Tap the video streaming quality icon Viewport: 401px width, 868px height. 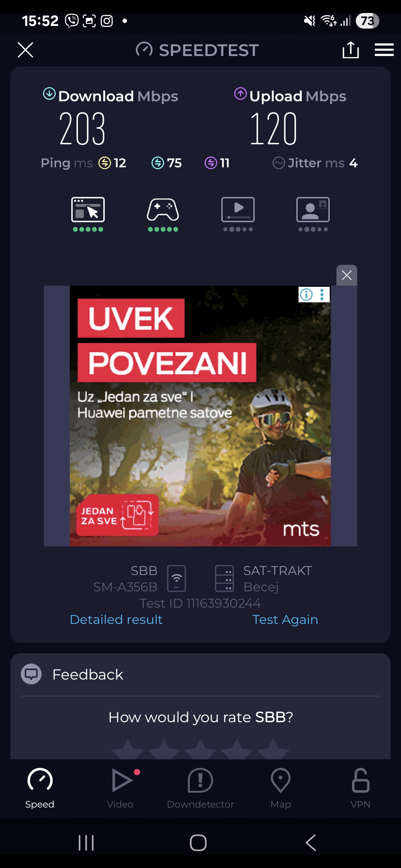238,210
